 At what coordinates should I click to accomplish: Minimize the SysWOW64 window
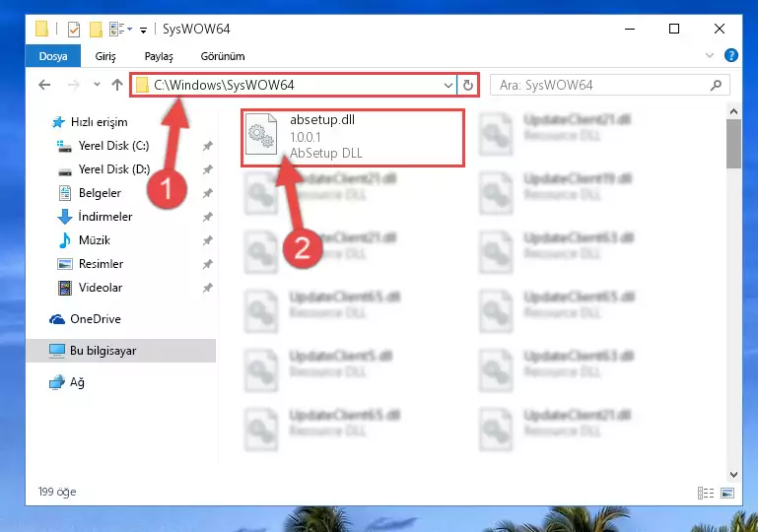(x=630, y=29)
